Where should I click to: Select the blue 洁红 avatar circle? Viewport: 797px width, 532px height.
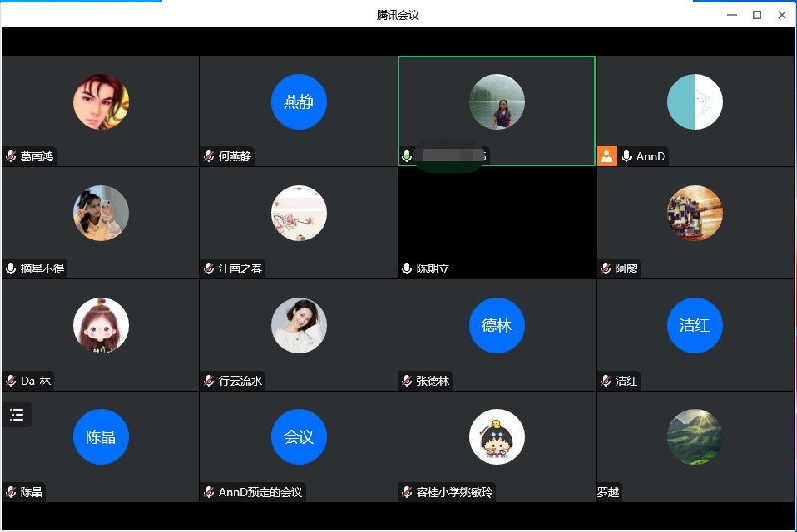click(x=694, y=325)
